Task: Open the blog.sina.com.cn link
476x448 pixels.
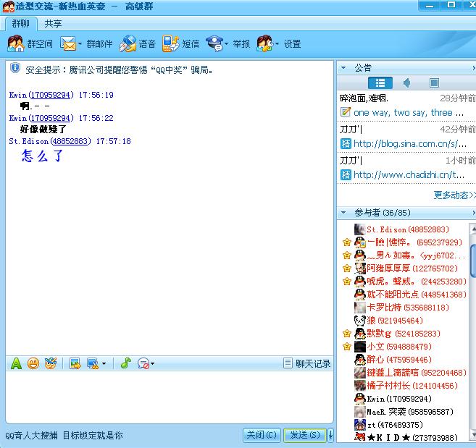Action: point(410,143)
